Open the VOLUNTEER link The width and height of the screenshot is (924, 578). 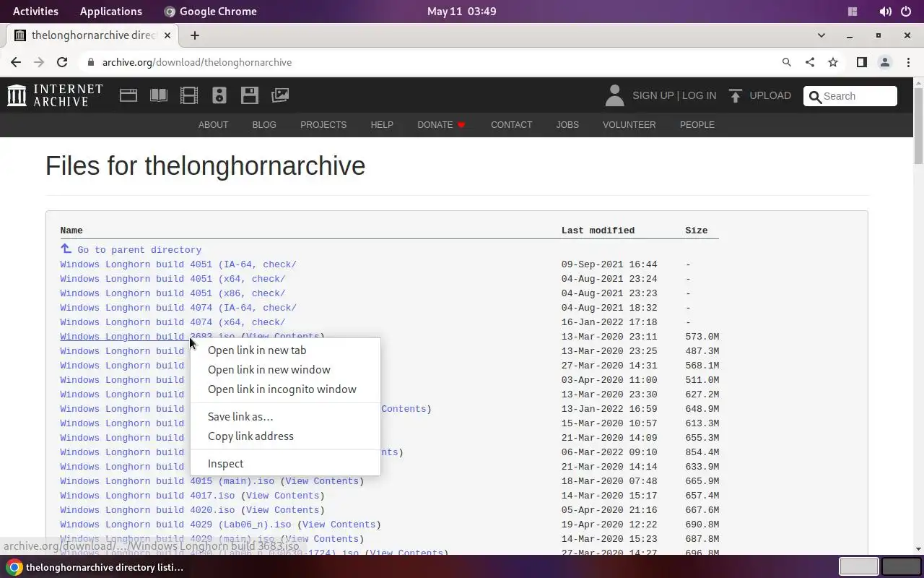(x=629, y=125)
